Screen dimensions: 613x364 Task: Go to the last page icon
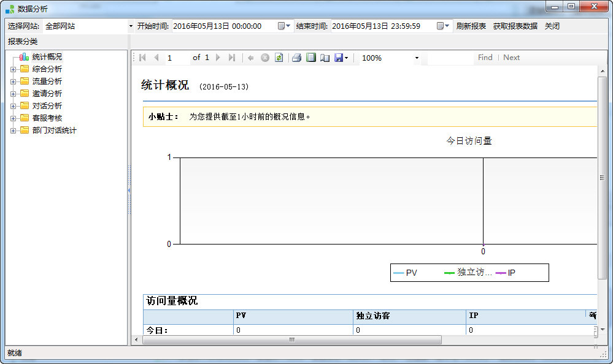231,58
